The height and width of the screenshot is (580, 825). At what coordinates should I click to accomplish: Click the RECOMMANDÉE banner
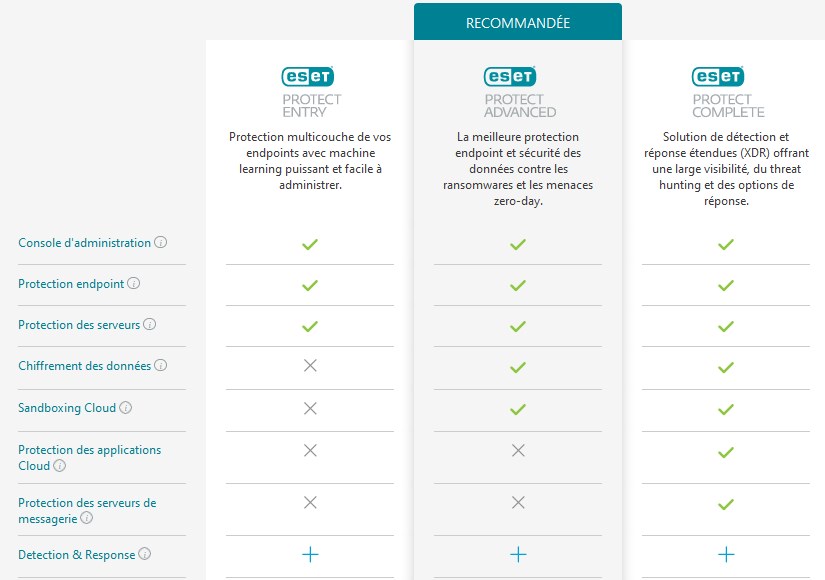click(517, 21)
